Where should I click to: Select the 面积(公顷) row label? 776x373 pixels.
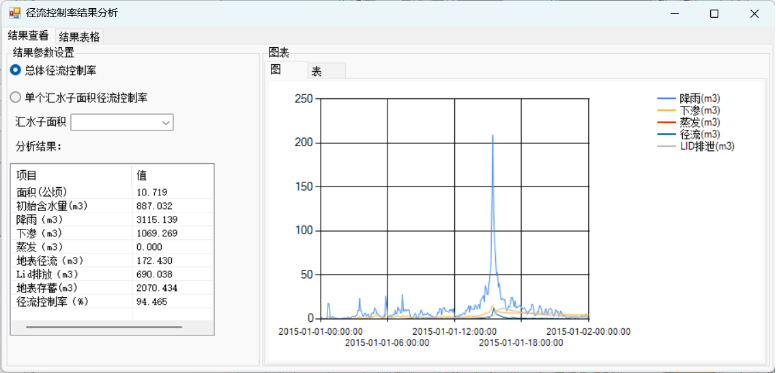tap(42, 192)
